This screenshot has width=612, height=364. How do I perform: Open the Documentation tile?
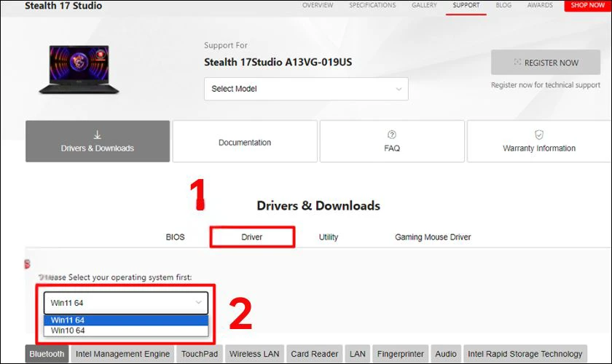245,141
